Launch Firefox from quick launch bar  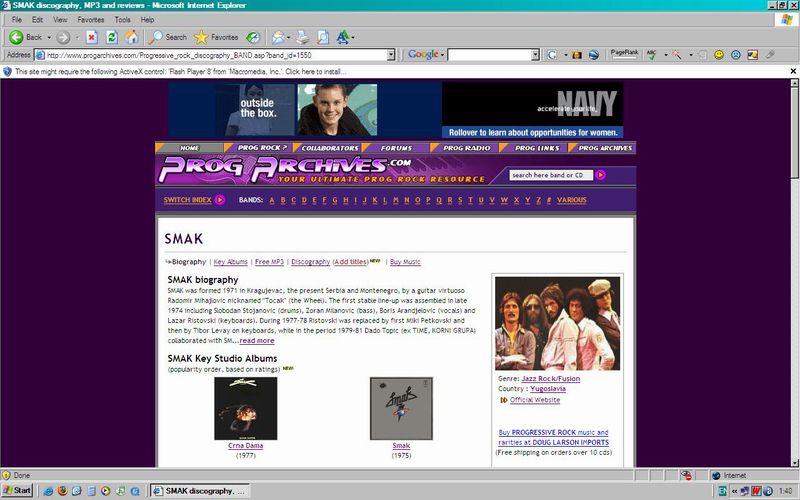[62, 491]
